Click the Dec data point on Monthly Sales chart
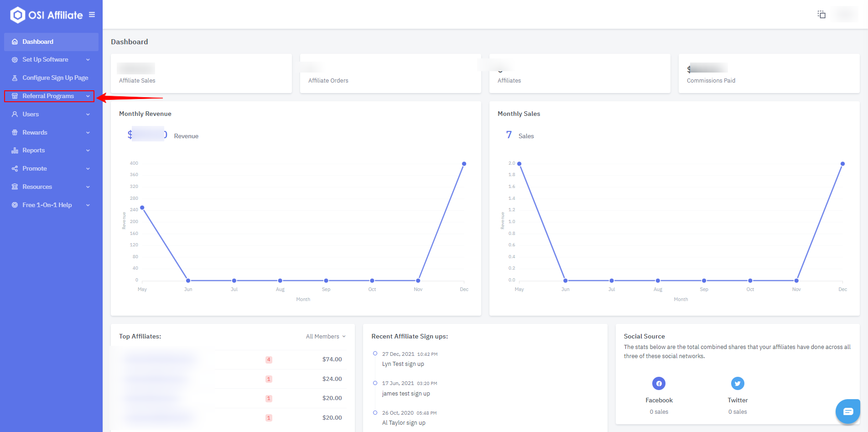Screen dimensions: 868x432 [842, 164]
